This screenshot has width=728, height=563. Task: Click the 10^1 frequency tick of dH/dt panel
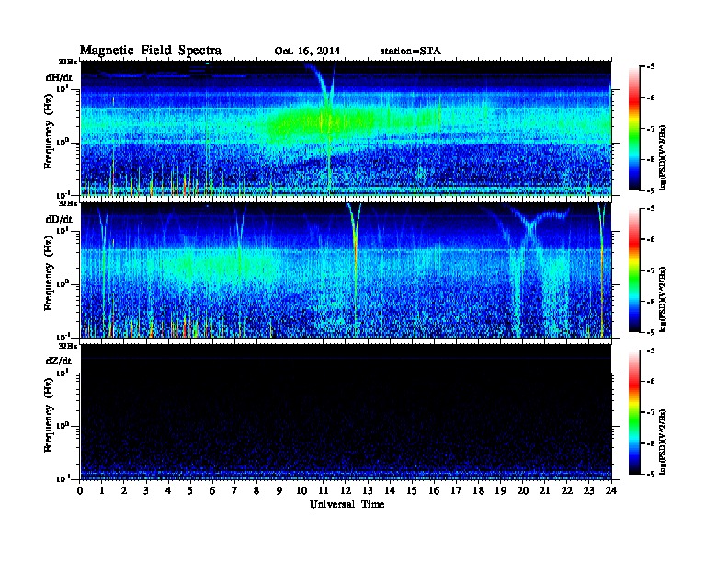point(63,88)
